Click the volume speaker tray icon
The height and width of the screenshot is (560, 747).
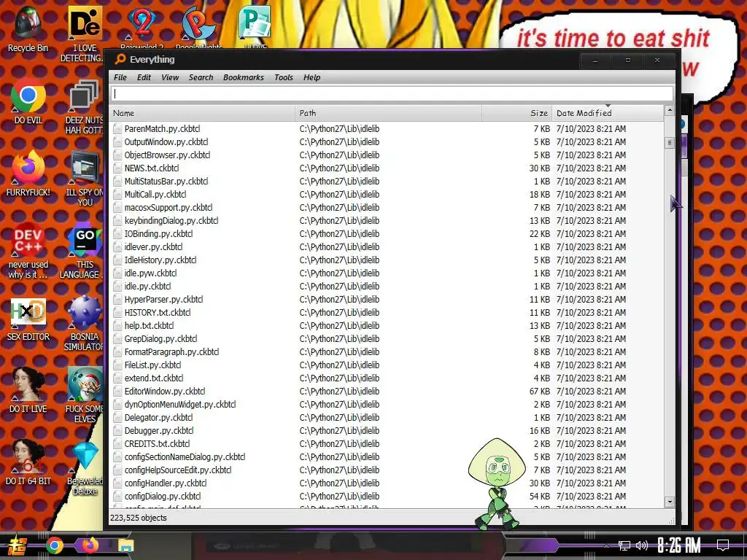(x=642, y=545)
